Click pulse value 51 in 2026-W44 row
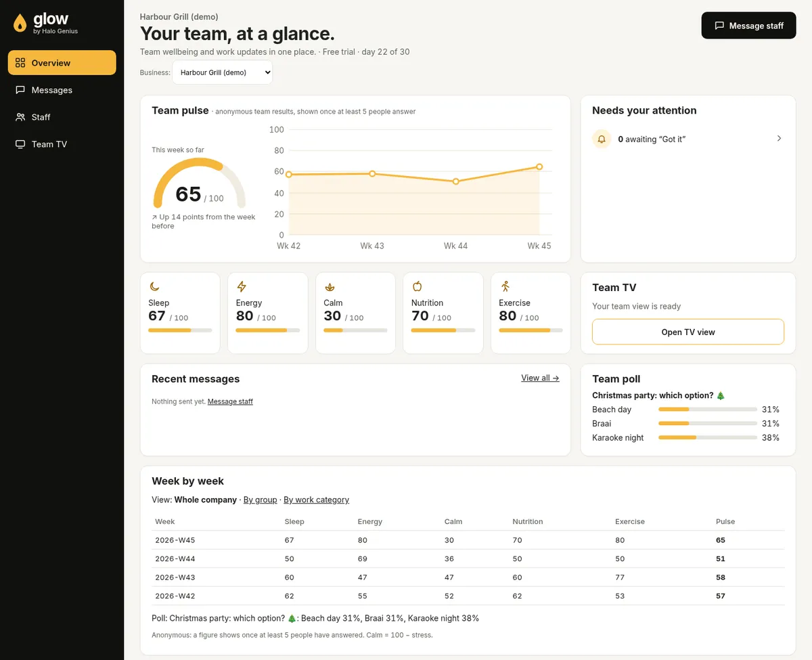 [x=721, y=559]
